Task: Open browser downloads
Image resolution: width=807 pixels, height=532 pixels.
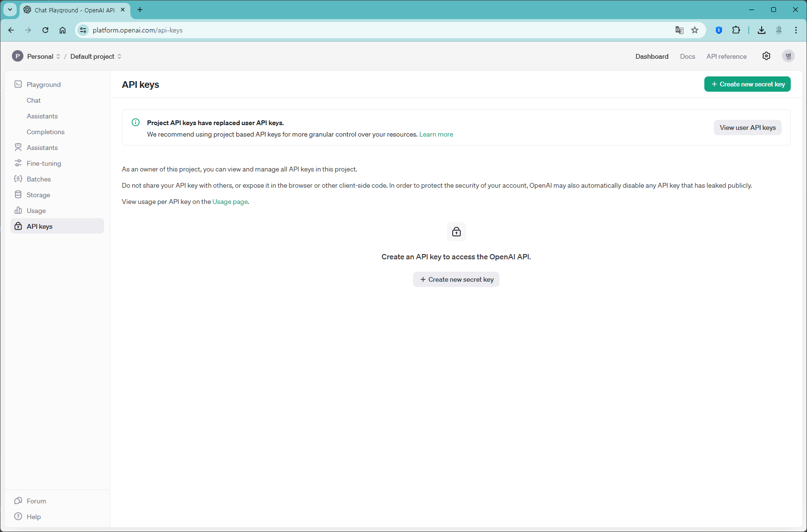Action: click(x=762, y=30)
